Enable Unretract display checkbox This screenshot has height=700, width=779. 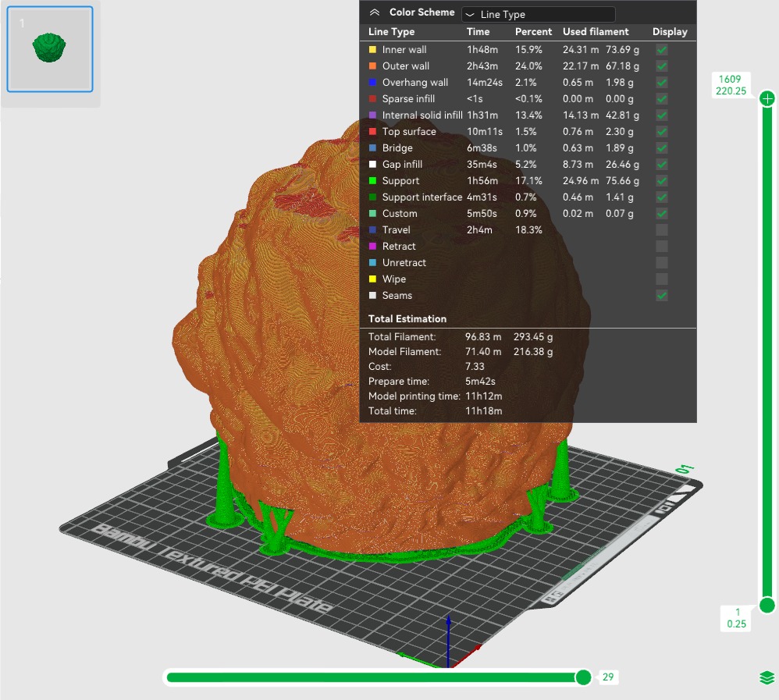661,263
